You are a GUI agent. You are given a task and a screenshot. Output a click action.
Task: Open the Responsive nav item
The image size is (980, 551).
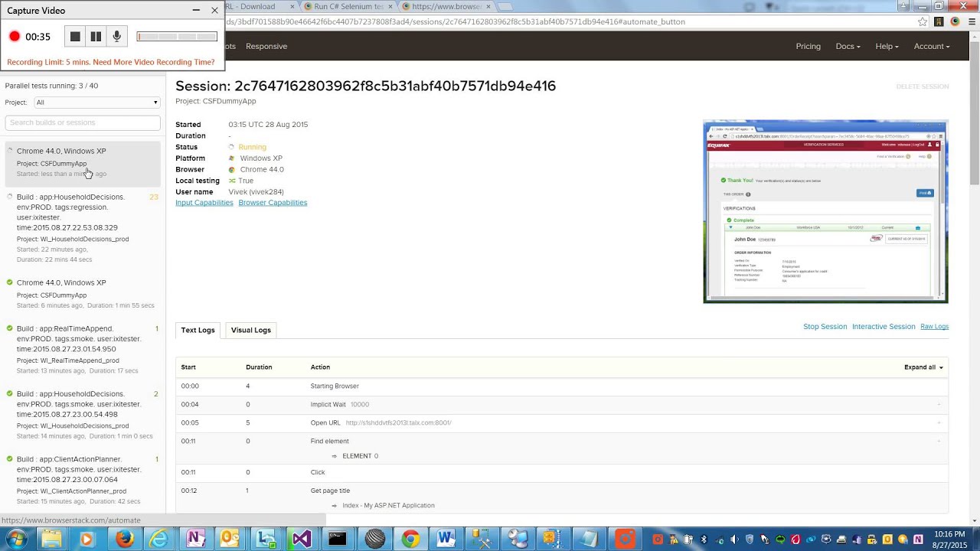pos(266,46)
